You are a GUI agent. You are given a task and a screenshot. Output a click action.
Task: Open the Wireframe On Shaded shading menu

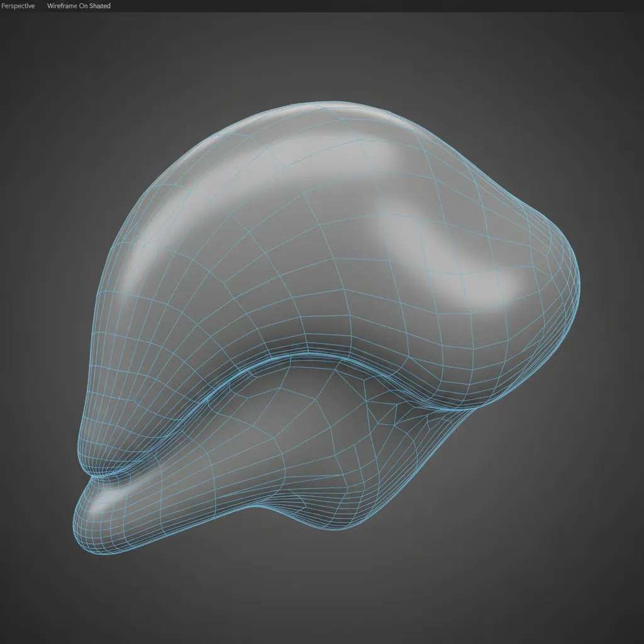tap(78, 5)
